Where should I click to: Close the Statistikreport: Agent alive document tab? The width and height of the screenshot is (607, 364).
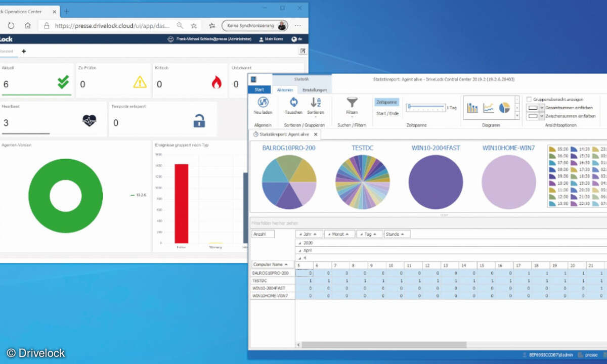[x=316, y=134]
